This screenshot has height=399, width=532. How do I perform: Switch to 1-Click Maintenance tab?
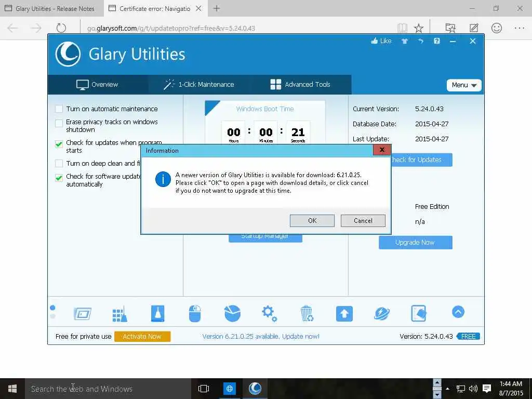(199, 85)
